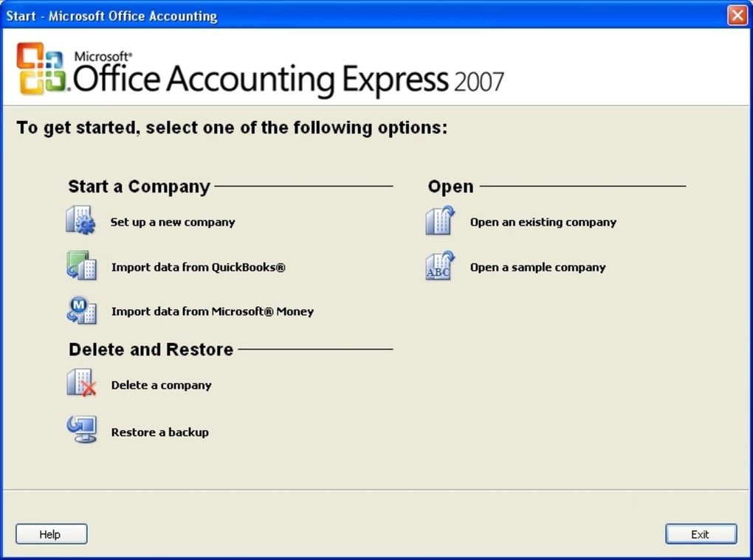The width and height of the screenshot is (753, 560).
Task: Open a sample company
Action: 537,268
